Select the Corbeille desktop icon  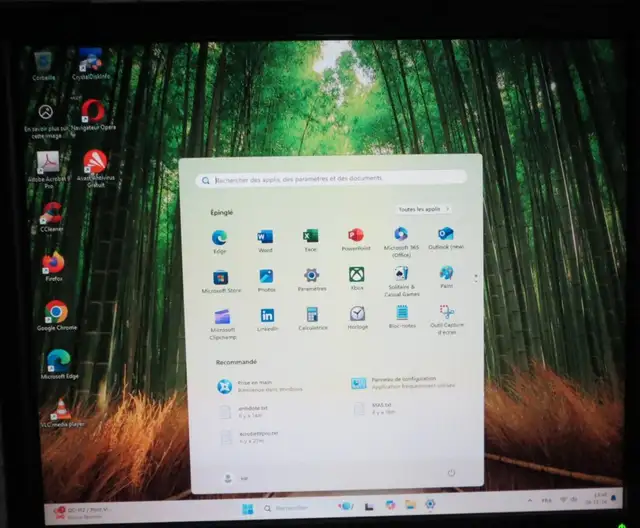[43, 66]
